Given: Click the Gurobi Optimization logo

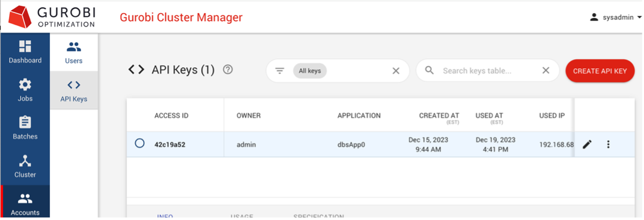Looking at the screenshot, I should pos(51,17).
